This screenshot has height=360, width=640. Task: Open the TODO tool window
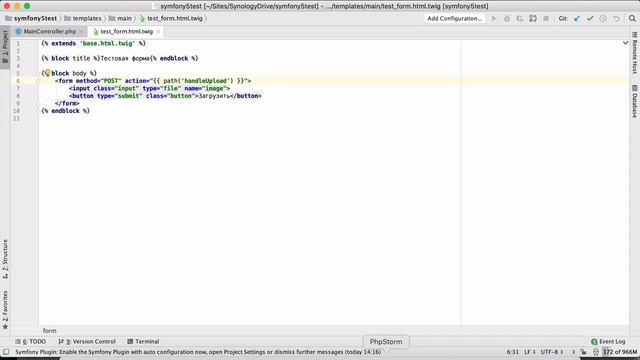coord(31,342)
